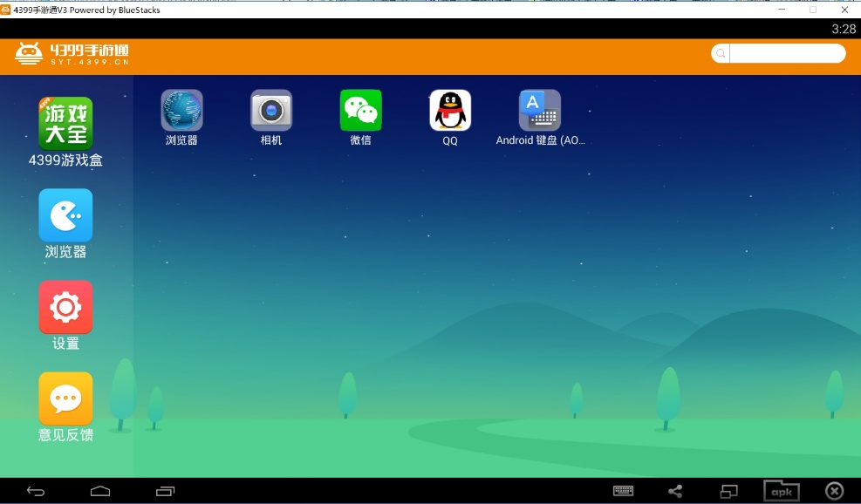
Task: Toggle the keyboard icon in bottom bar
Action: [x=623, y=491]
